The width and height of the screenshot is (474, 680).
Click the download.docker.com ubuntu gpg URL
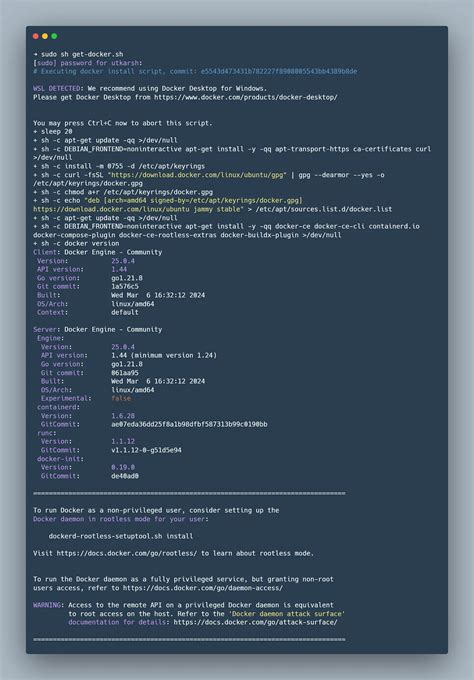click(x=197, y=175)
